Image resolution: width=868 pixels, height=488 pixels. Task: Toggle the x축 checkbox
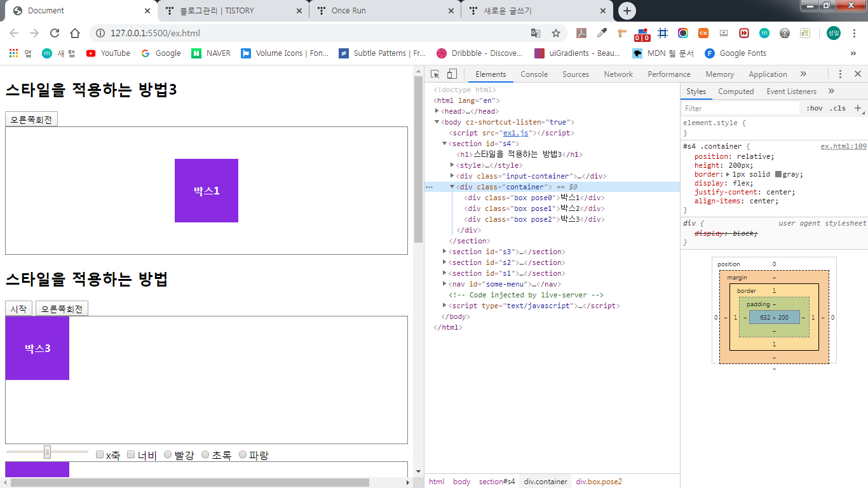pyautogui.click(x=100, y=454)
